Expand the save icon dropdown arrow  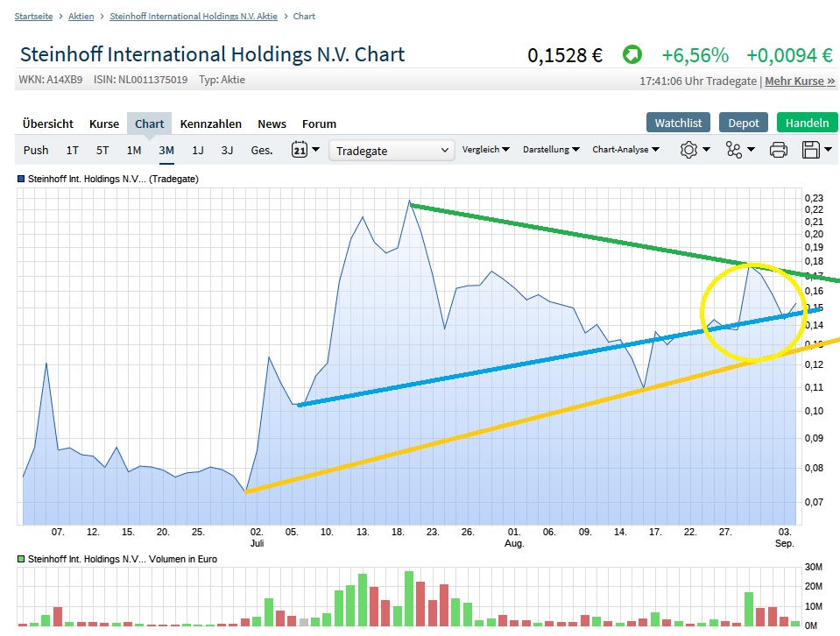tap(828, 150)
